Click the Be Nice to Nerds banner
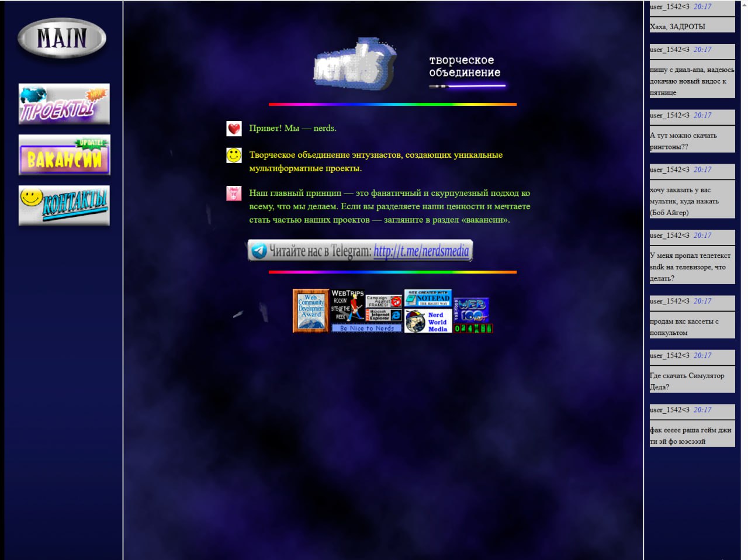This screenshot has height=560, width=748. (366, 329)
